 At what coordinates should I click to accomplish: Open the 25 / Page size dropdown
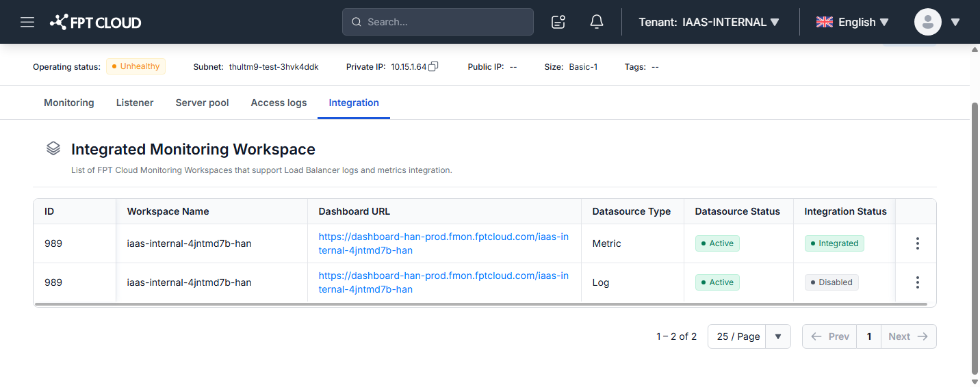[x=749, y=336]
